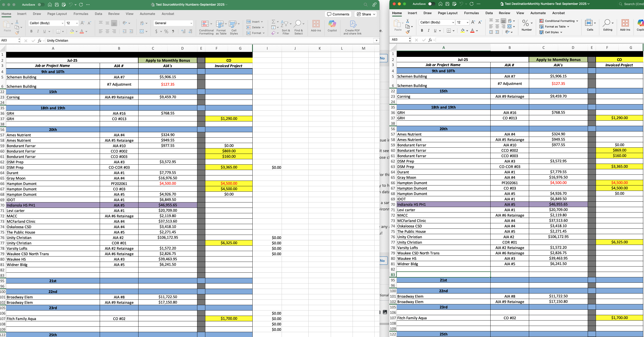Screen dimensions: 644x337
Task: Open Formulas tab in Test Source window
Action: [81, 14]
